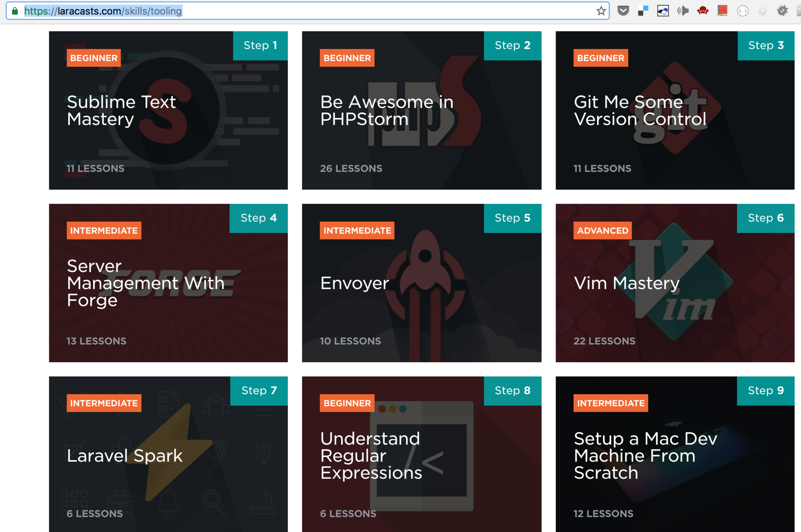The height and width of the screenshot is (532, 801).
Task: Click the Delicious checkered extension icon
Action: coord(643,11)
